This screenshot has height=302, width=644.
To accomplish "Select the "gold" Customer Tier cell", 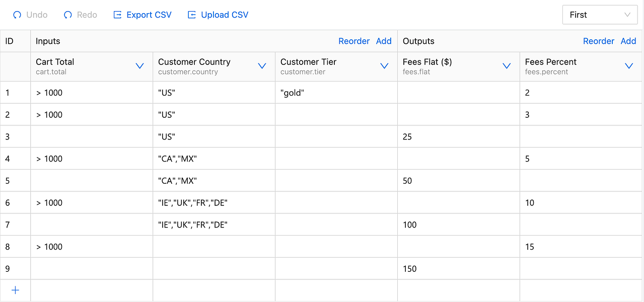I will point(336,93).
